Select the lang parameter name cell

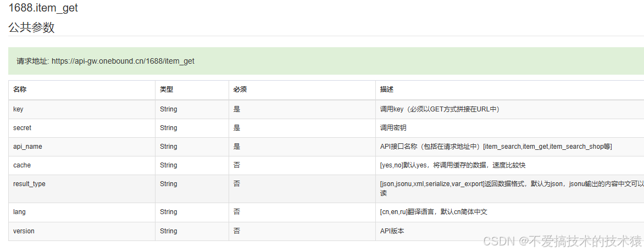tap(82, 212)
